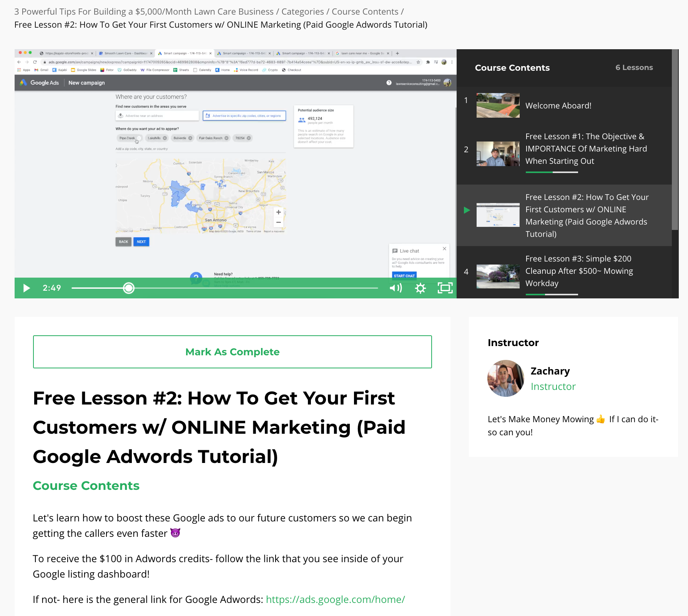
Task: Click progress bar under Free Lesson #3
Action: (x=552, y=295)
